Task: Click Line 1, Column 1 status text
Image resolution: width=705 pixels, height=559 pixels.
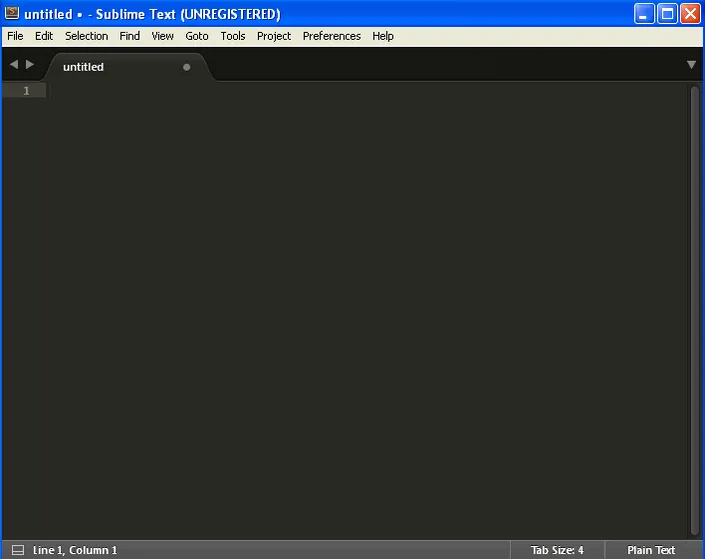Action: [x=75, y=550]
